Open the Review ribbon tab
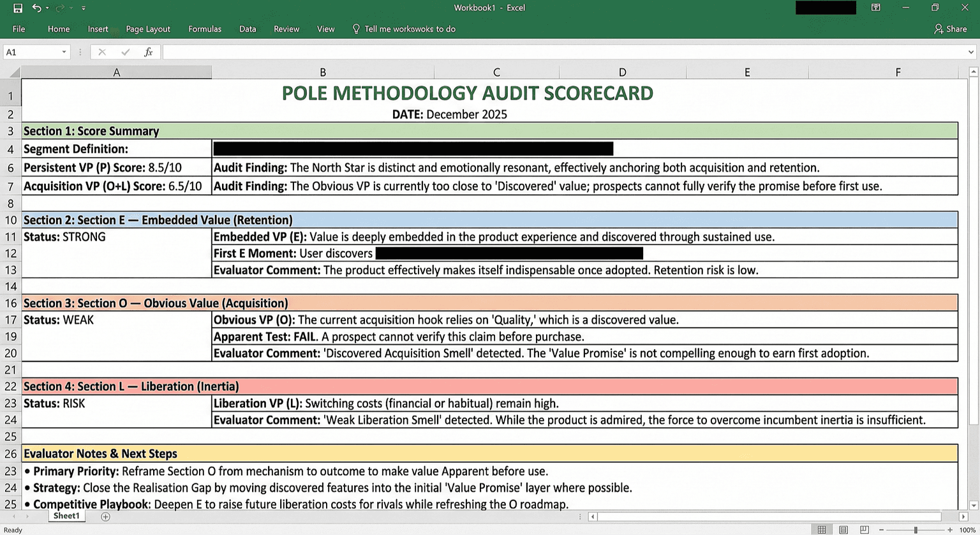 (286, 29)
